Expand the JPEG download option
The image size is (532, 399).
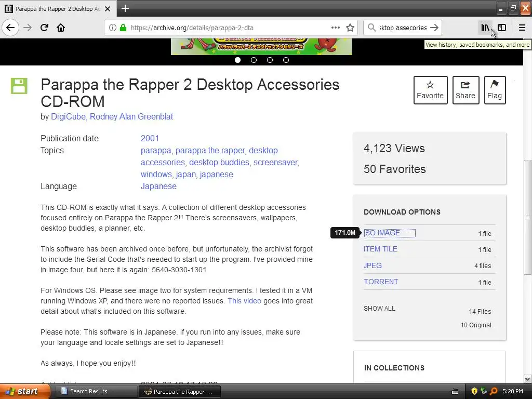click(x=373, y=265)
